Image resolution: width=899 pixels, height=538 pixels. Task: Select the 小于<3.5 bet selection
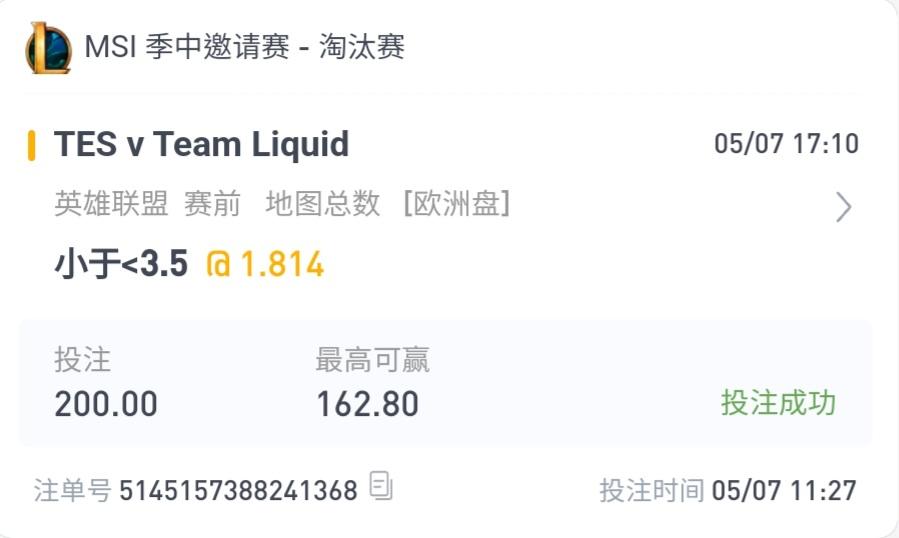click(x=121, y=264)
